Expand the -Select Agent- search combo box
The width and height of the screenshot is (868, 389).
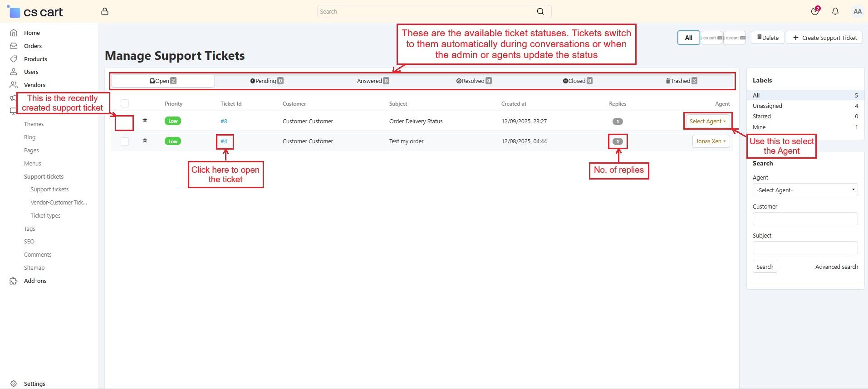click(805, 190)
